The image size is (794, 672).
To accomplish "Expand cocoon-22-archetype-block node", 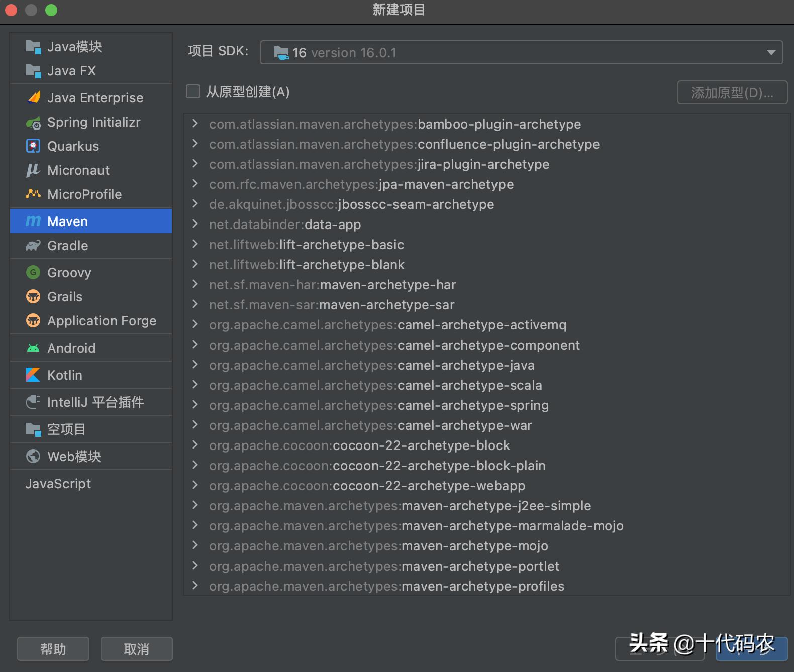I will 195,445.
